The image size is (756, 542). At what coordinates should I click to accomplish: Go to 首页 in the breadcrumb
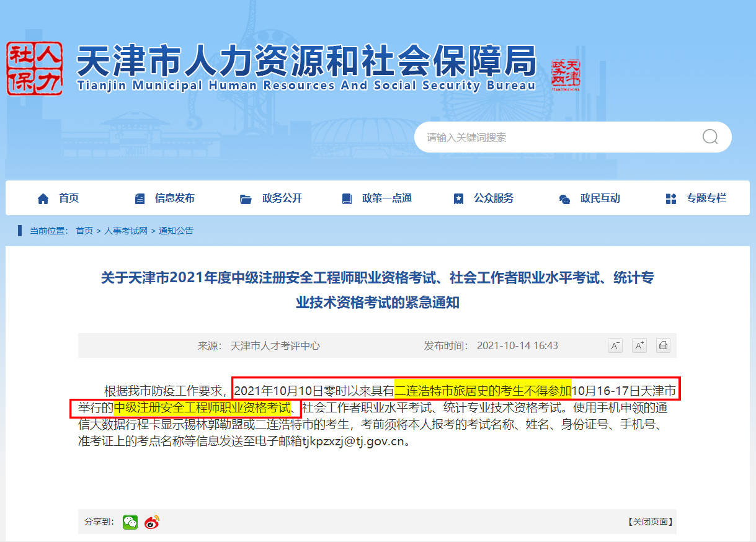coord(84,231)
